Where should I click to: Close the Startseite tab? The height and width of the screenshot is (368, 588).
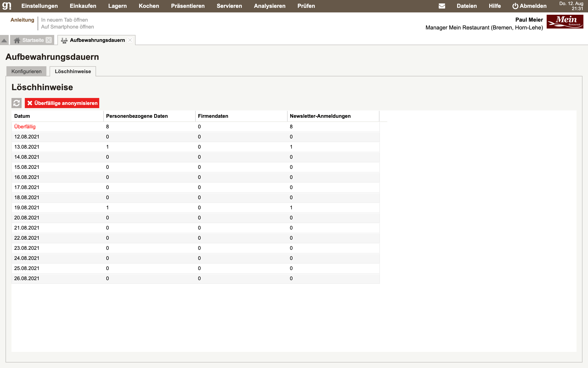[49, 40]
